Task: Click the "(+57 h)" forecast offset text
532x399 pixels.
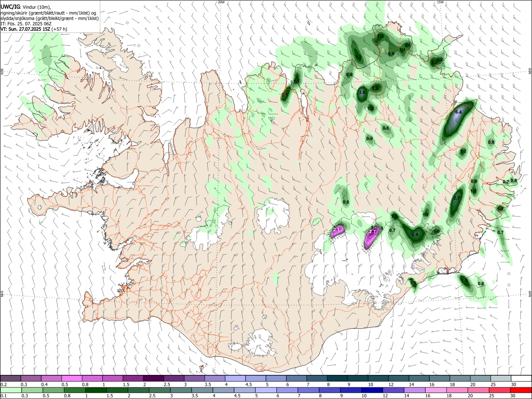Action: (x=59, y=29)
